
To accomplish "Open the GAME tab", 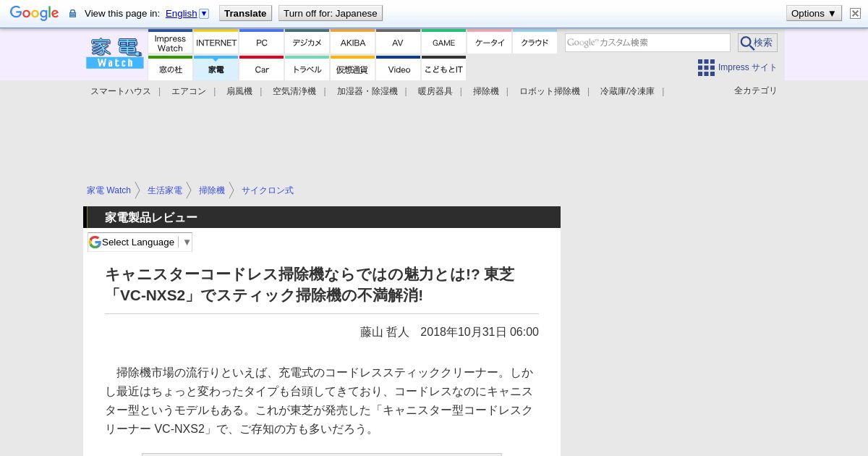I will pyautogui.click(x=443, y=43).
